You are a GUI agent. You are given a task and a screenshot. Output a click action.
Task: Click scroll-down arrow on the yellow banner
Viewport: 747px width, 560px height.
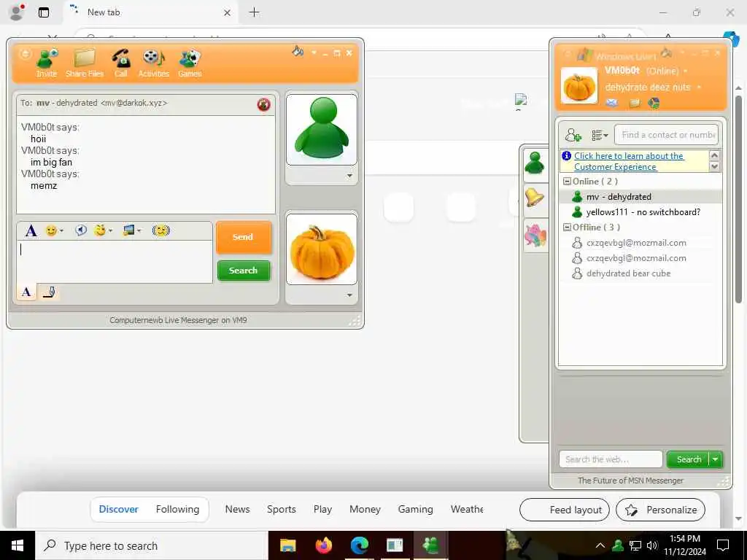pos(714,167)
